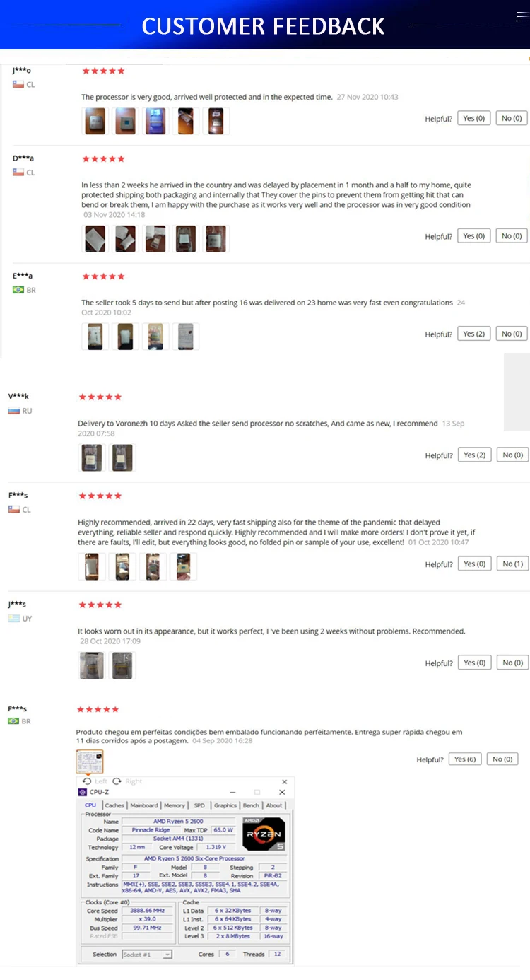This screenshot has width=530, height=980.
Task: Click the Brazil flag beside reviewer E***a
Action: (x=18, y=290)
